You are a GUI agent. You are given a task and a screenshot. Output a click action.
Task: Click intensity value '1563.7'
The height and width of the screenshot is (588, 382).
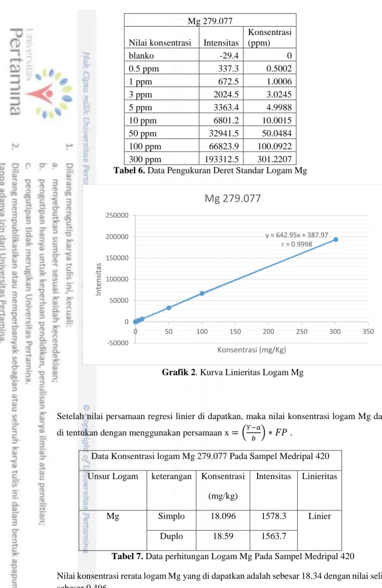273,536
